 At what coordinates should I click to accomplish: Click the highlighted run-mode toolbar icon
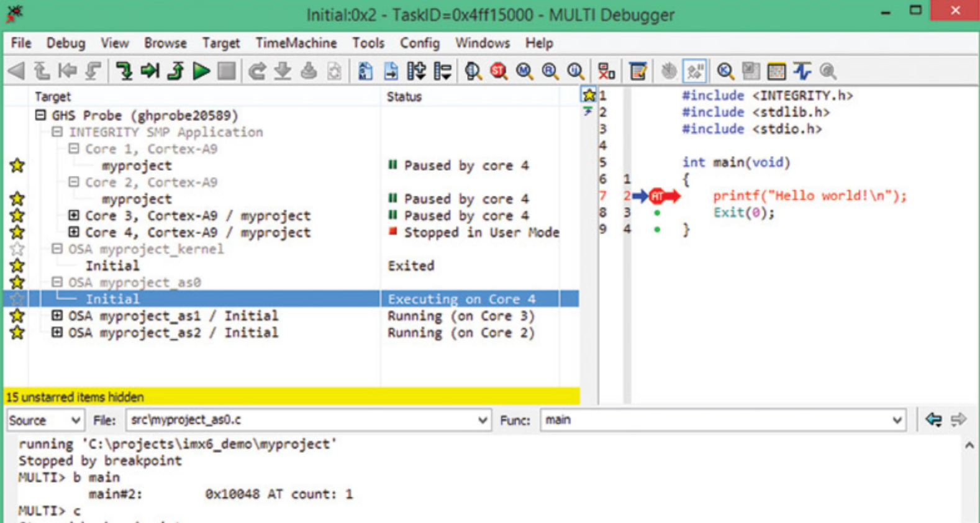(x=694, y=71)
